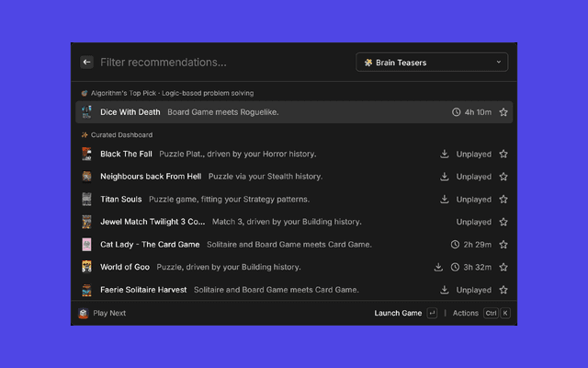Click Unplayed status for Jewel Match Twilight

tap(474, 222)
